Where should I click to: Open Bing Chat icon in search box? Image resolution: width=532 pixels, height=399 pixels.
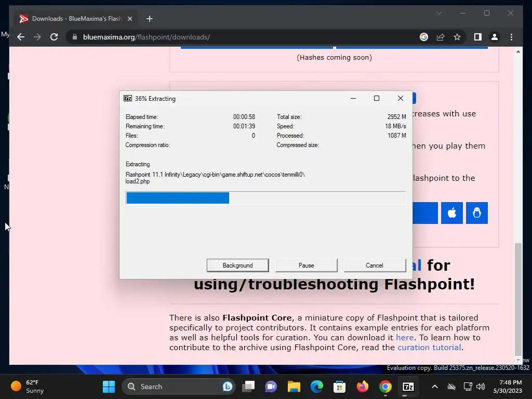click(228, 387)
